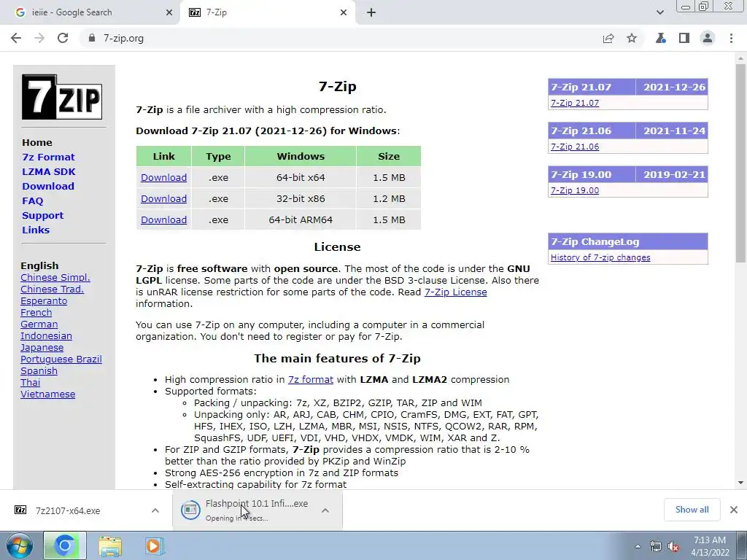Switch to the 'ieiie - Google Search' tab
This screenshot has height=560, width=747.
[x=90, y=13]
